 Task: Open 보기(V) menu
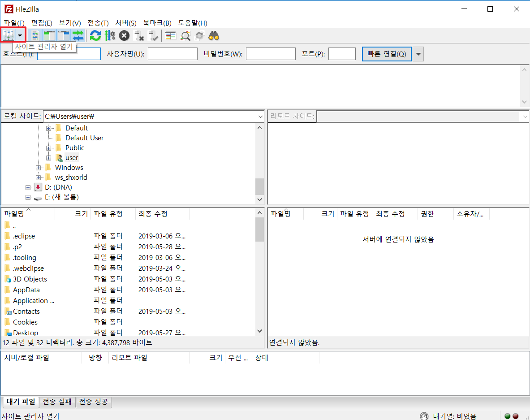coord(69,23)
